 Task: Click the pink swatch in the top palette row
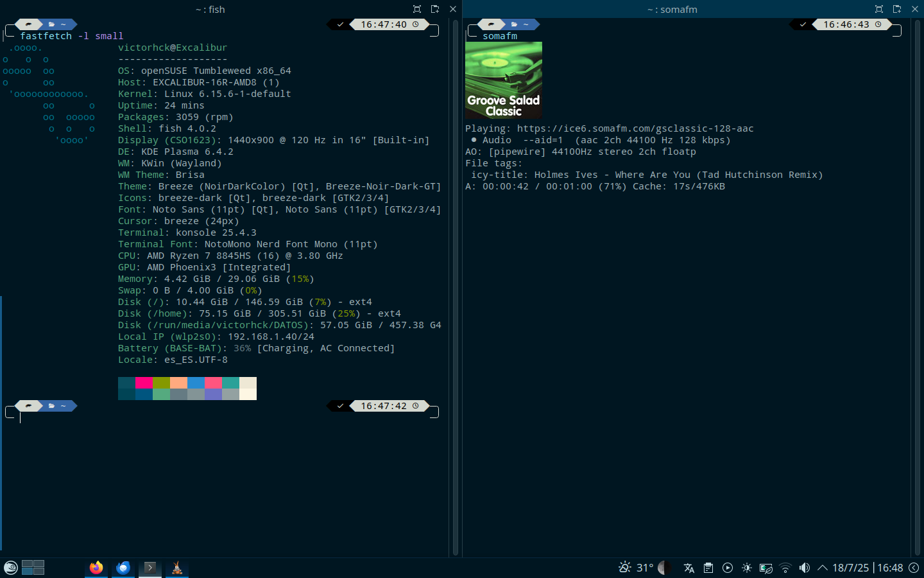coord(144,383)
